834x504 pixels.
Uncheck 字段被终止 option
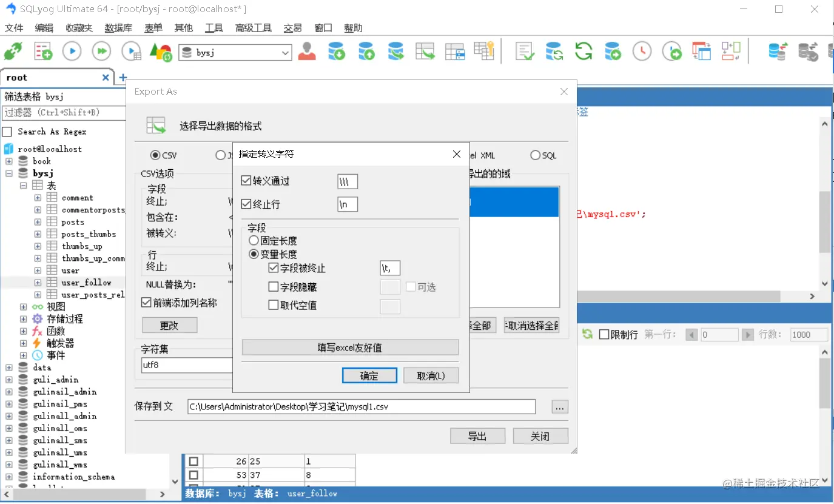tap(273, 268)
